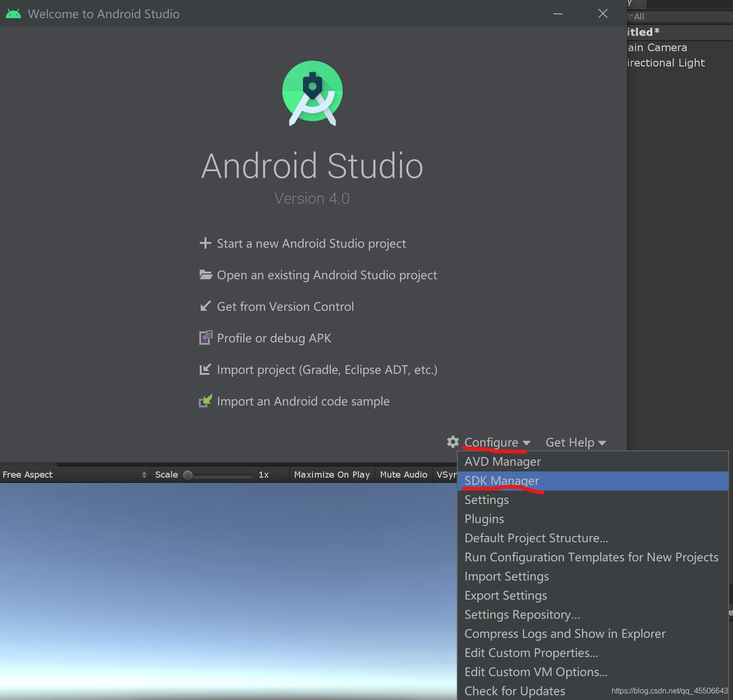
Task: Toggle Mute Audio in Unity Game view
Action: tap(404, 474)
